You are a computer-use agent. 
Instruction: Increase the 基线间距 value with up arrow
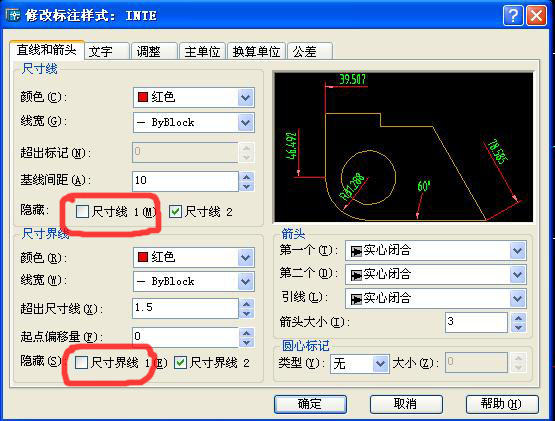[247, 177]
